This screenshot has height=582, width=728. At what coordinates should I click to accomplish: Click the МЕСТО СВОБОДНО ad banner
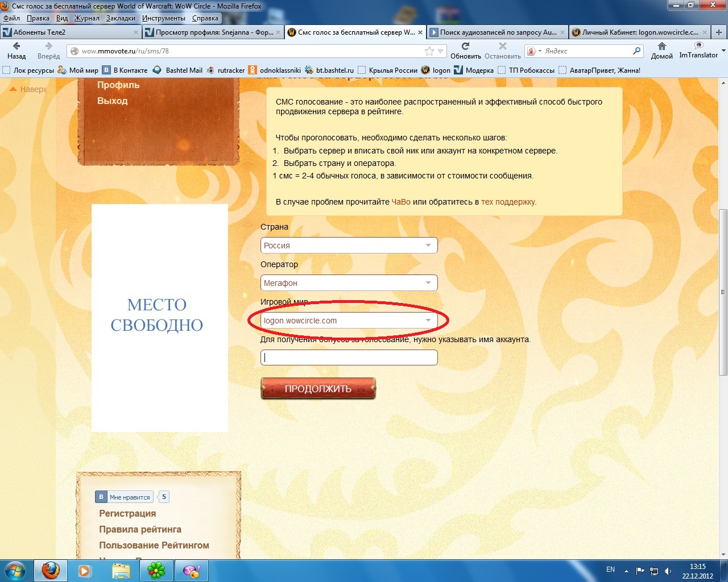pos(159,318)
